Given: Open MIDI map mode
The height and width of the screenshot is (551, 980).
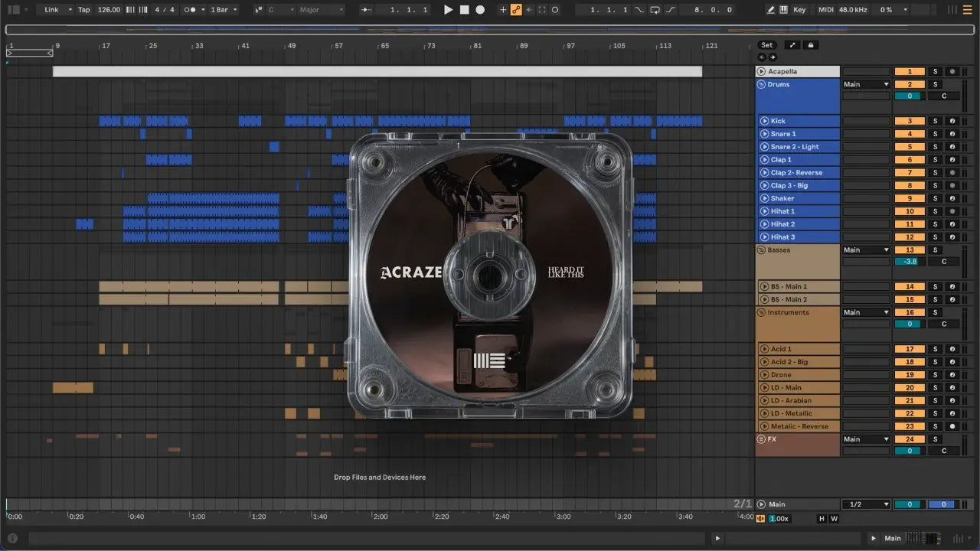Looking at the screenshot, I should (825, 10).
